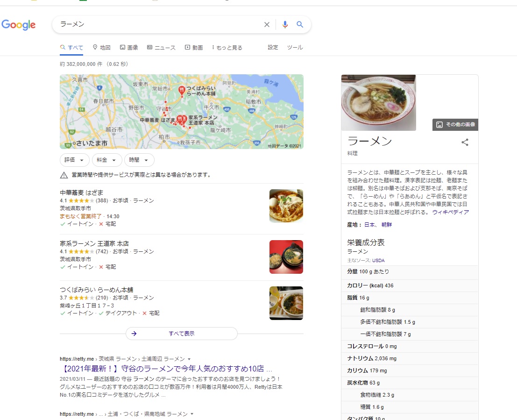View the つくばみらい らーめん本舗 photo
This screenshot has height=420, width=517.
coord(286,303)
